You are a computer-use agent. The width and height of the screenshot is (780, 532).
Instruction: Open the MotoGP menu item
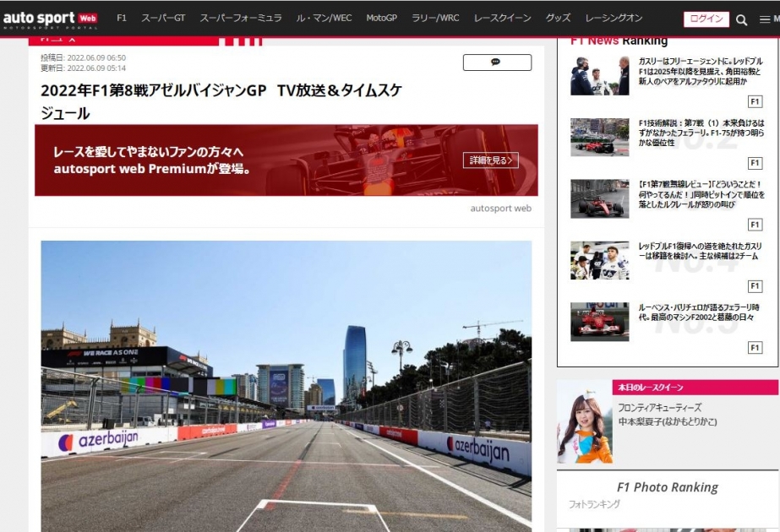(381, 18)
